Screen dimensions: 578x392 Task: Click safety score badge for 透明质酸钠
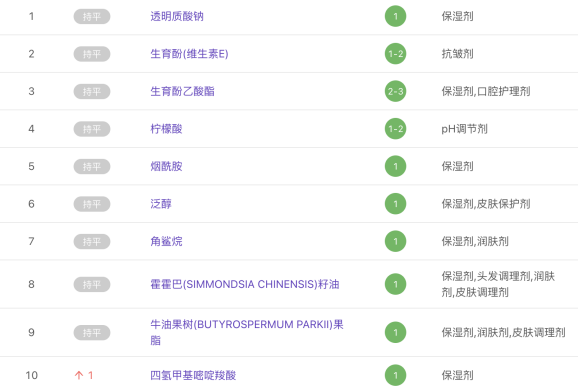tap(396, 16)
